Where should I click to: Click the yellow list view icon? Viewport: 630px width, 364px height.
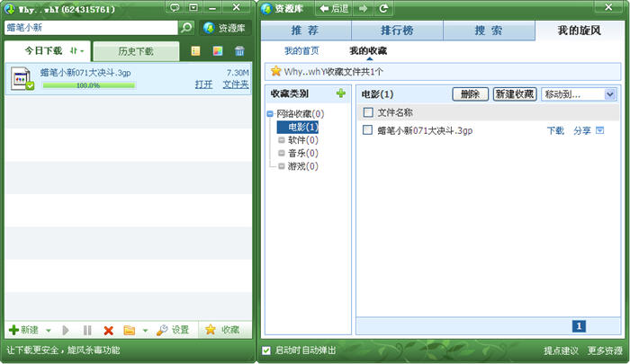pos(196,51)
